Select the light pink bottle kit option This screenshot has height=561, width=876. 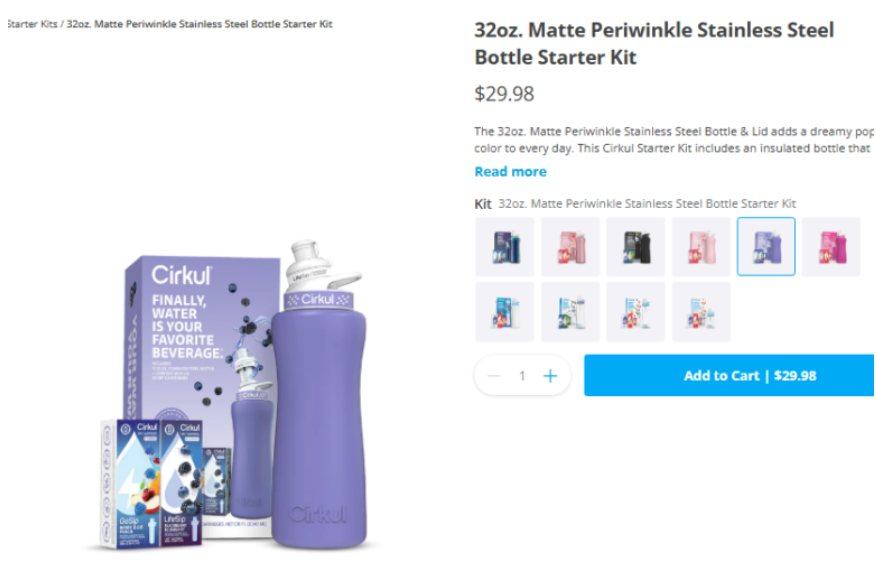(x=701, y=246)
